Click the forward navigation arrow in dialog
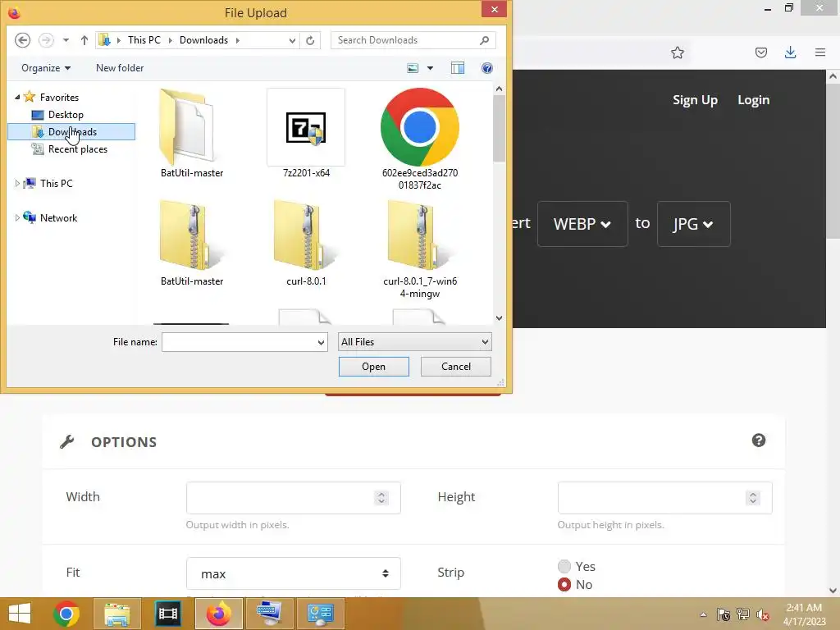 click(x=46, y=40)
